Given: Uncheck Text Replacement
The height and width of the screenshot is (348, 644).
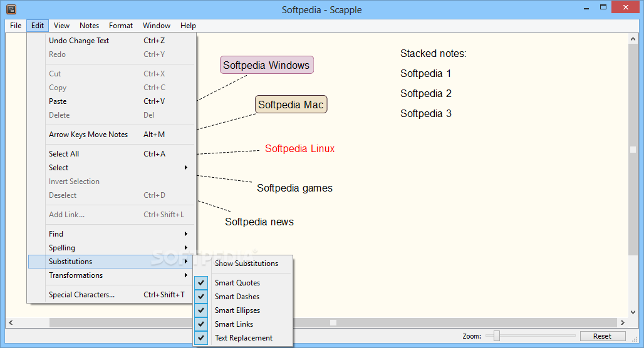Looking at the screenshot, I should click(243, 338).
